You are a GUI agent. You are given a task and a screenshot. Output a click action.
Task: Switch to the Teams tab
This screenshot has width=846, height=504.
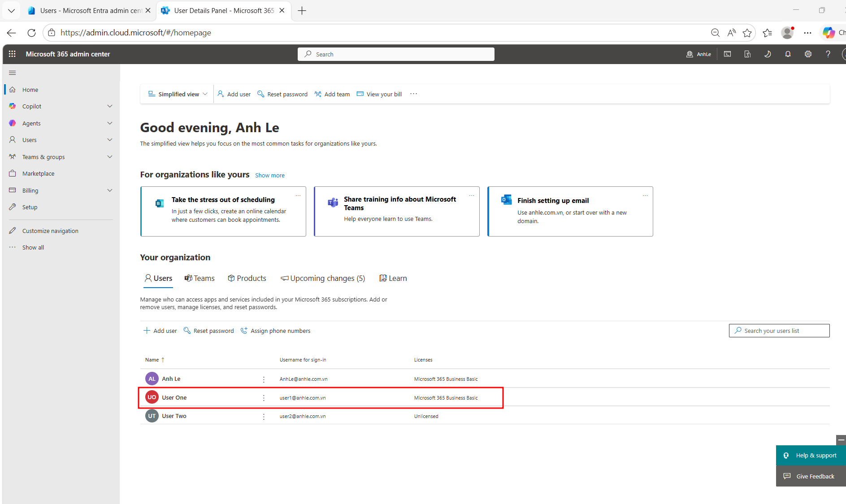(200, 278)
